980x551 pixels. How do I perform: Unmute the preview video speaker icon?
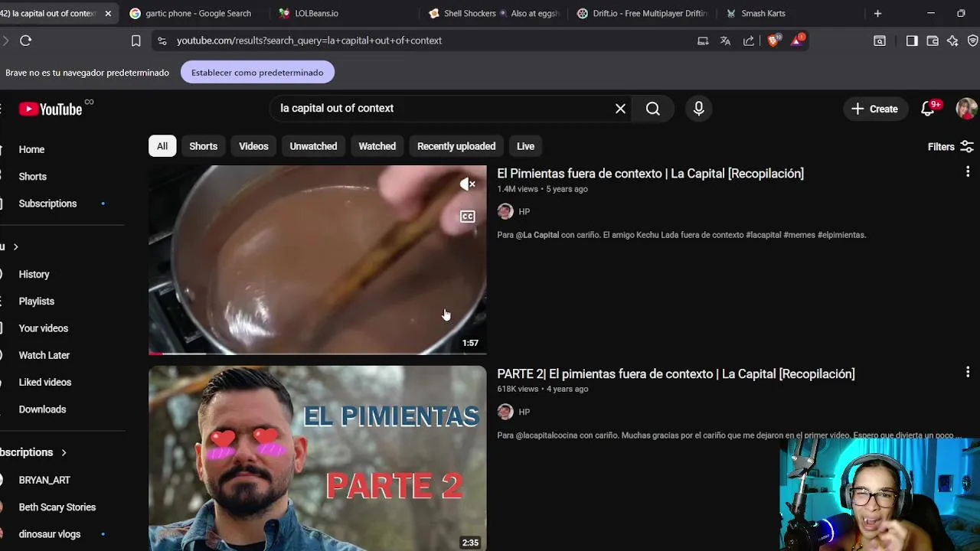pyautogui.click(x=467, y=184)
